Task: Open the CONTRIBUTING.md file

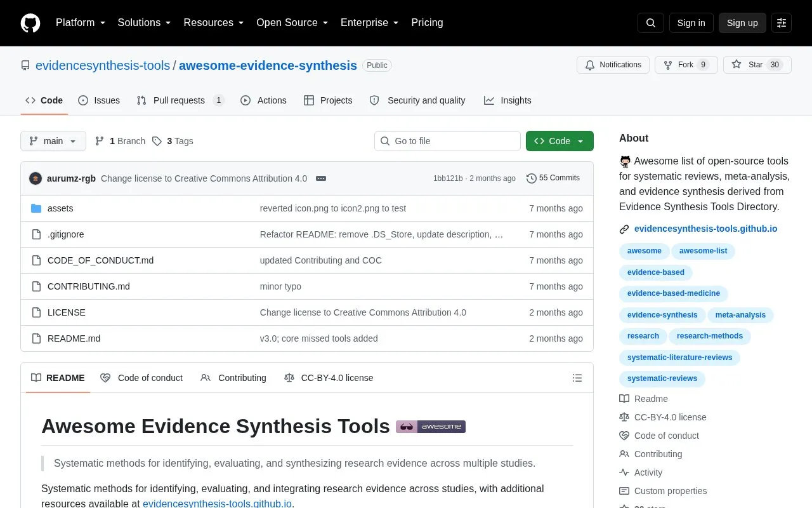Action: coord(89,286)
